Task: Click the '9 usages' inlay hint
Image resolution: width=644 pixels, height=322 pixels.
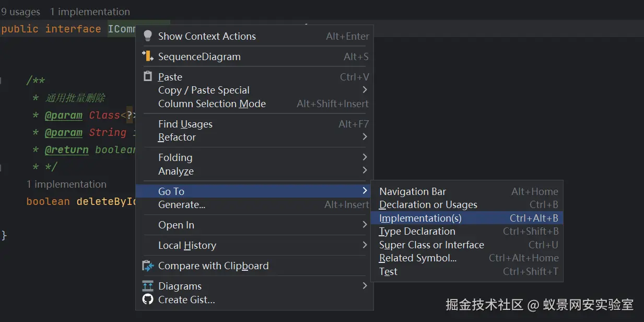Action: (21, 11)
